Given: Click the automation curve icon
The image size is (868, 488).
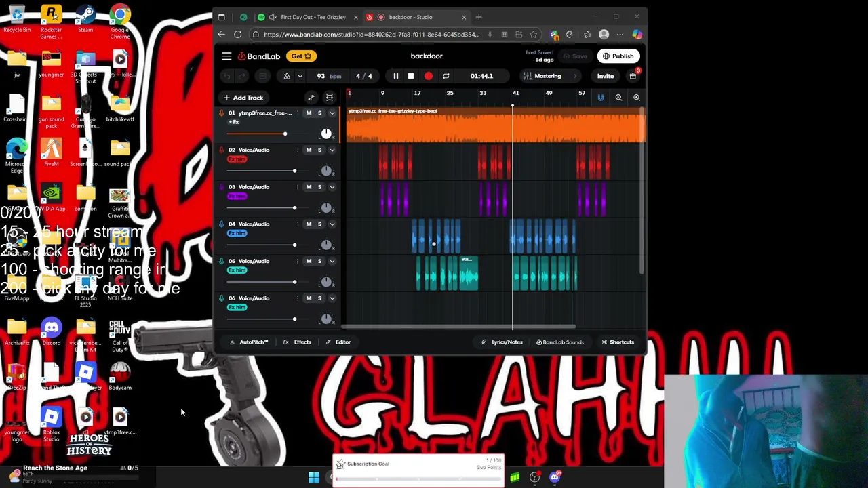Looking at the screenshot, I should point(311,98).
